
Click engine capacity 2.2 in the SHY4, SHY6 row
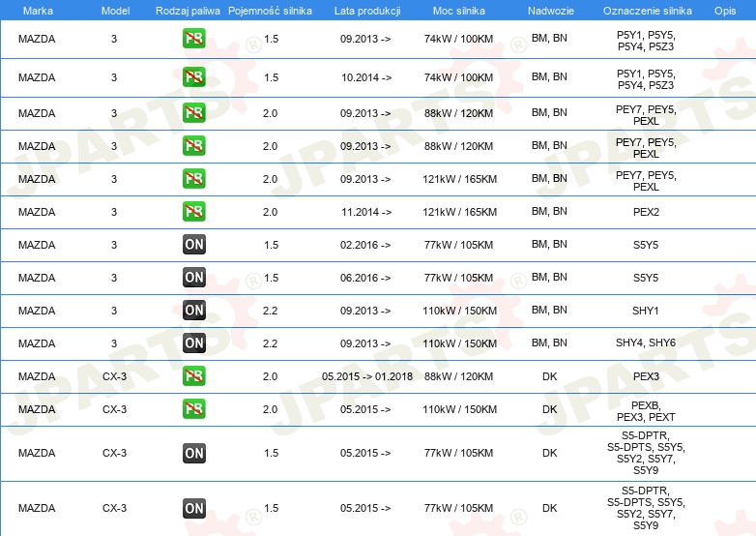270,343
